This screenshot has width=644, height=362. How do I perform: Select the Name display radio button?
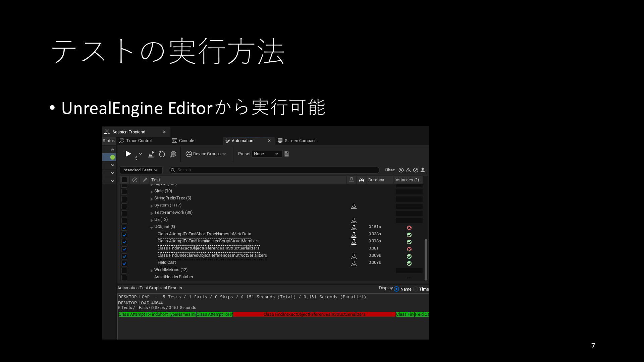pyautogui.click(x=397, y=289)
